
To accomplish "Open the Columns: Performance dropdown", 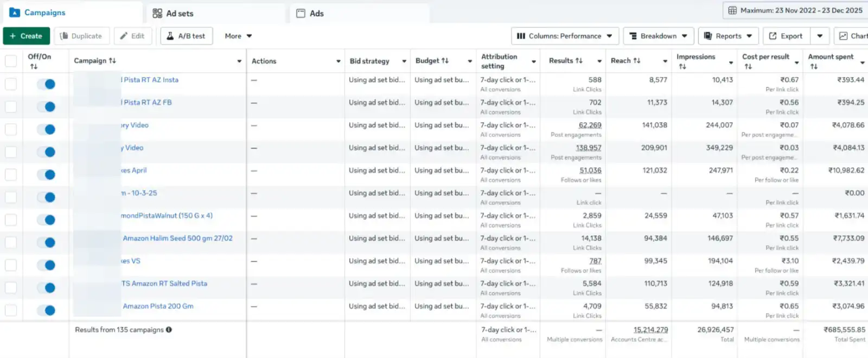I will pos(564,36).
